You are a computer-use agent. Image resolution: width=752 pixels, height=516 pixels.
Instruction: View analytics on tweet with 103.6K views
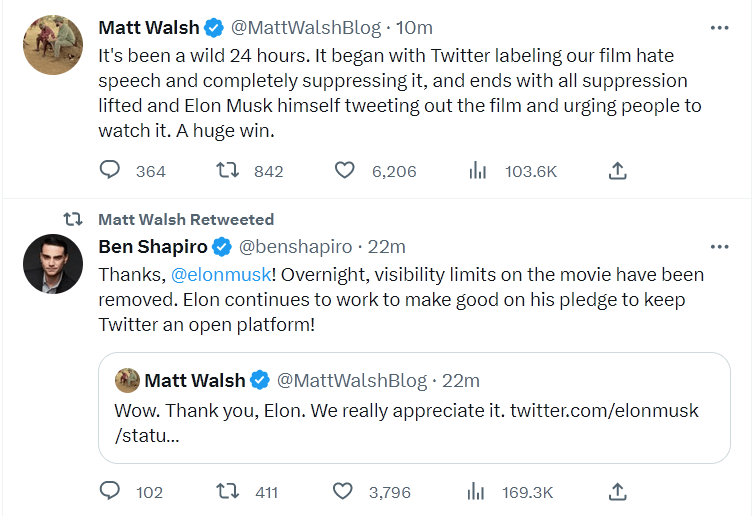477,171
